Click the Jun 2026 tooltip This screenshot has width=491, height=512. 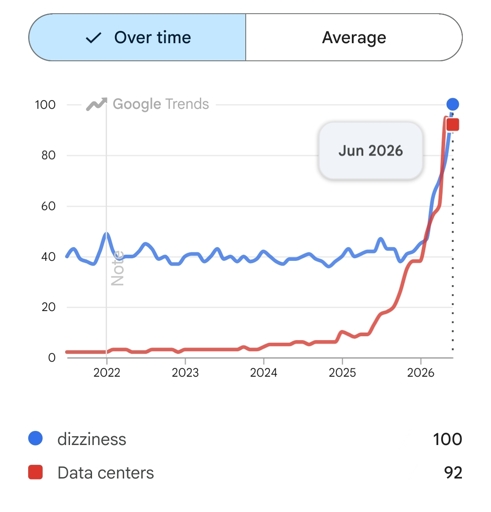[371, 151]
